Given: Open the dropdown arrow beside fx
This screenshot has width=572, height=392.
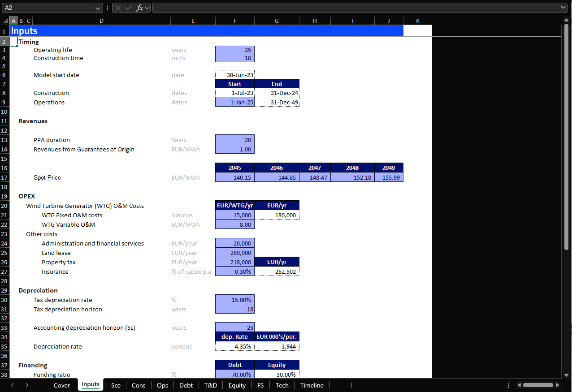Looking at the screenshot, I should tap(147, 8).
